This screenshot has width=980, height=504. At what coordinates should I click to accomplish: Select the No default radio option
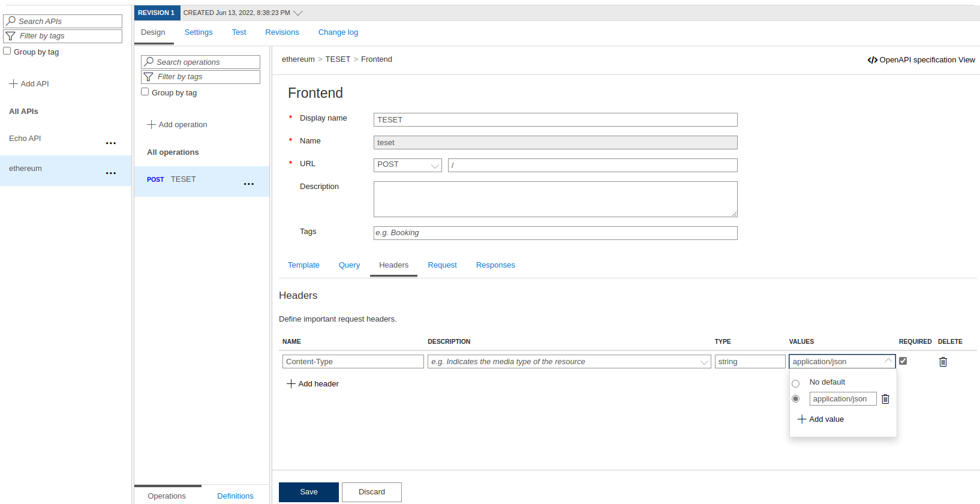(x=796, y=383)
